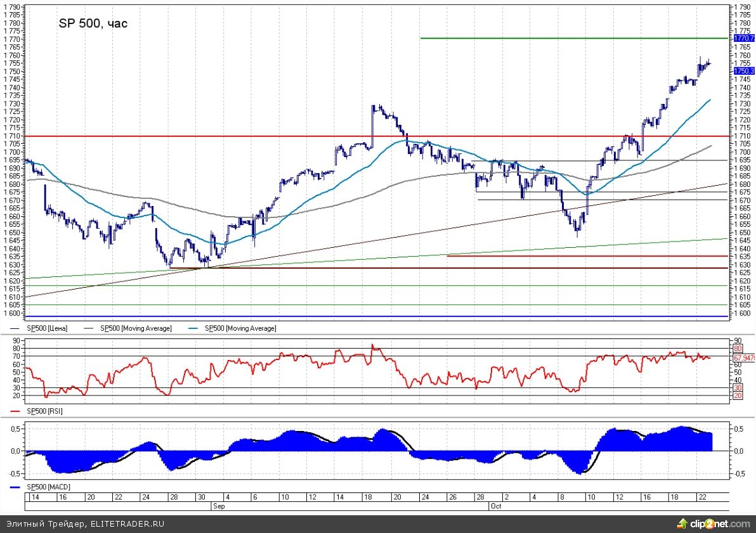Screen dimensions: 756x533
Task: Select the green horizontal line near 1770
Action: (x=571, y=39)
